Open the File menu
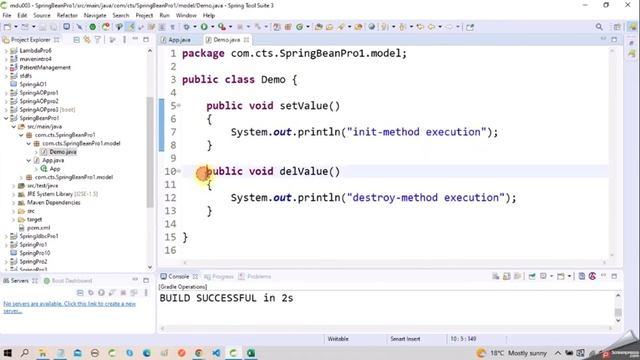 click(x=7, y=15)
